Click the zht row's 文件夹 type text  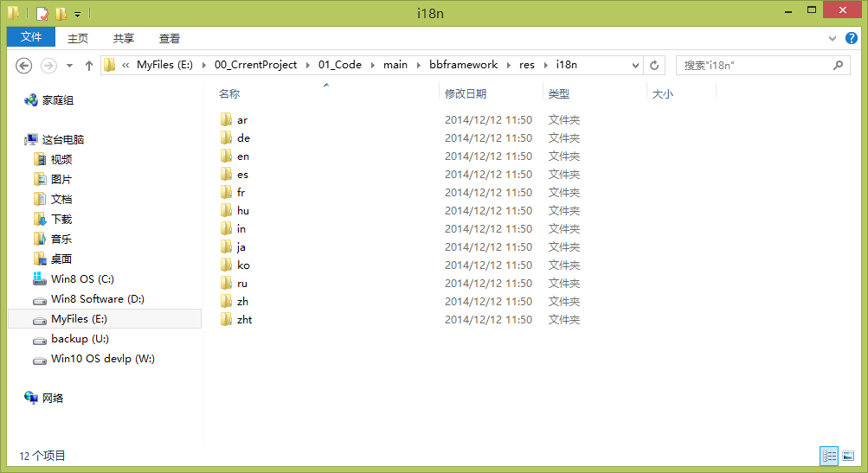564,319
